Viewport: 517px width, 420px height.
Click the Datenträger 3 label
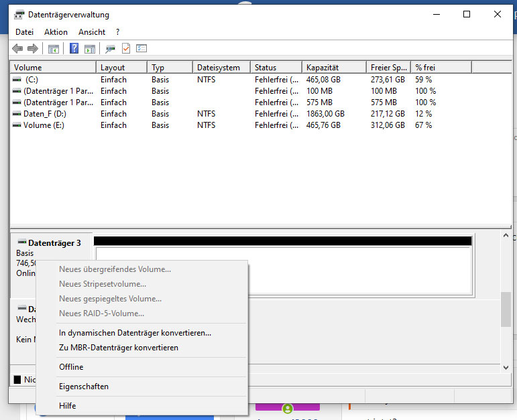coord(54,242)
